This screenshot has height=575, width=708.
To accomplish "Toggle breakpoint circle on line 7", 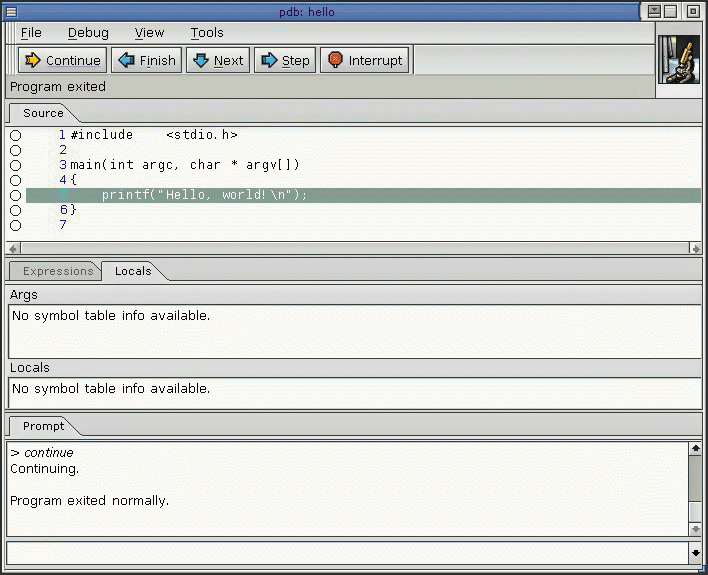I will (x=16, y=225).
